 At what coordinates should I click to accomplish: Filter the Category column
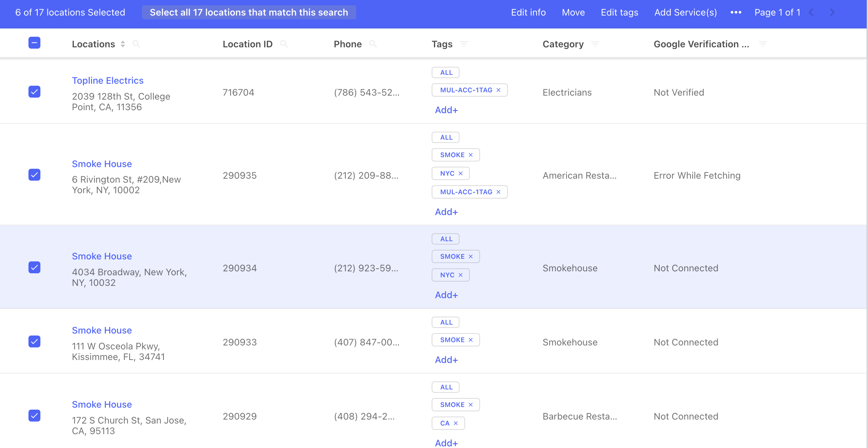[596, 44]
